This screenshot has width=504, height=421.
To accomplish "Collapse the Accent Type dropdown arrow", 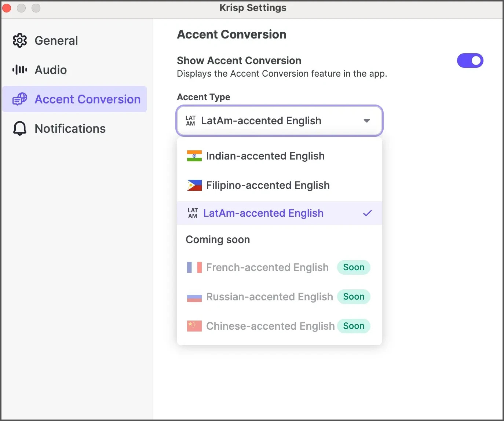I will click(366, 121).
